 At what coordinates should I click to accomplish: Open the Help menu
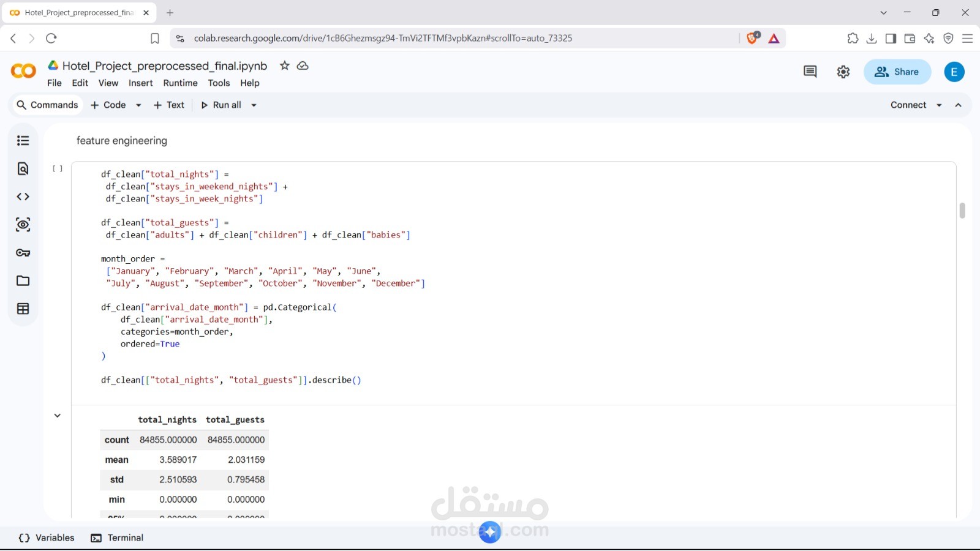click(x=250, y=83)
